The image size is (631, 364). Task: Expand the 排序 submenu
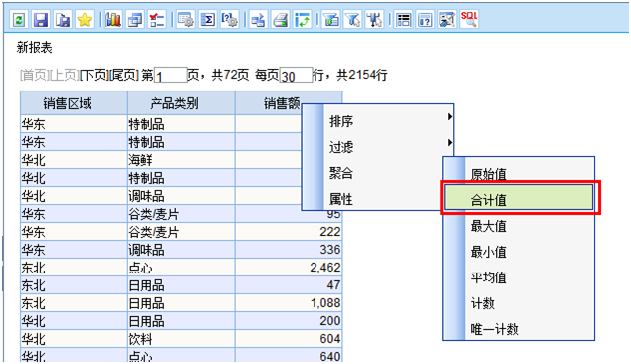388,121
